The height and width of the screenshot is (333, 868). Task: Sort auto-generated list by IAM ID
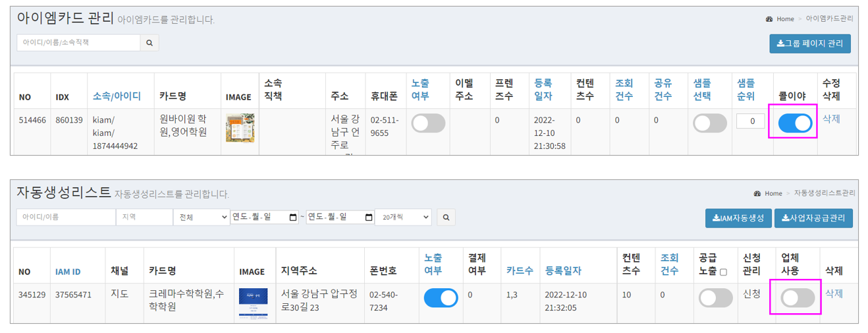click(x=68, y=271)
